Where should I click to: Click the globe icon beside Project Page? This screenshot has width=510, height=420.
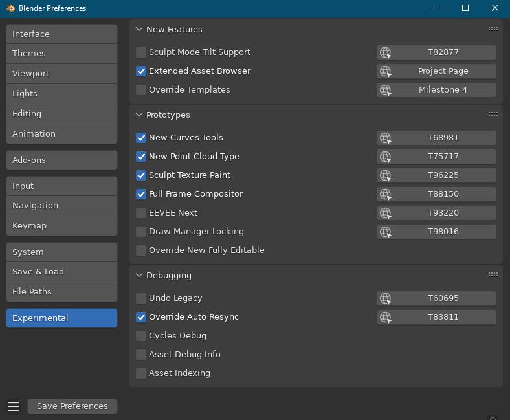(x=386, y=71)
